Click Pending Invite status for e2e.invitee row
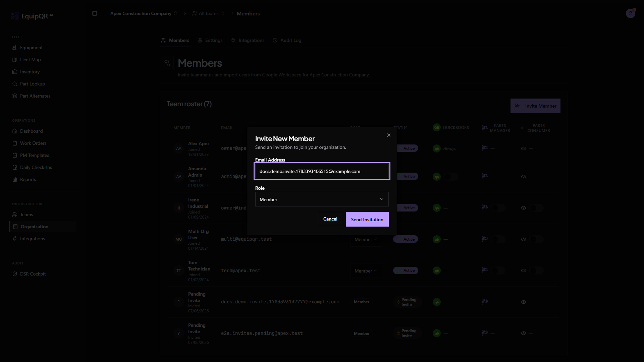The width and height of the screenshot is (644, 362). (x=407, y=333)
